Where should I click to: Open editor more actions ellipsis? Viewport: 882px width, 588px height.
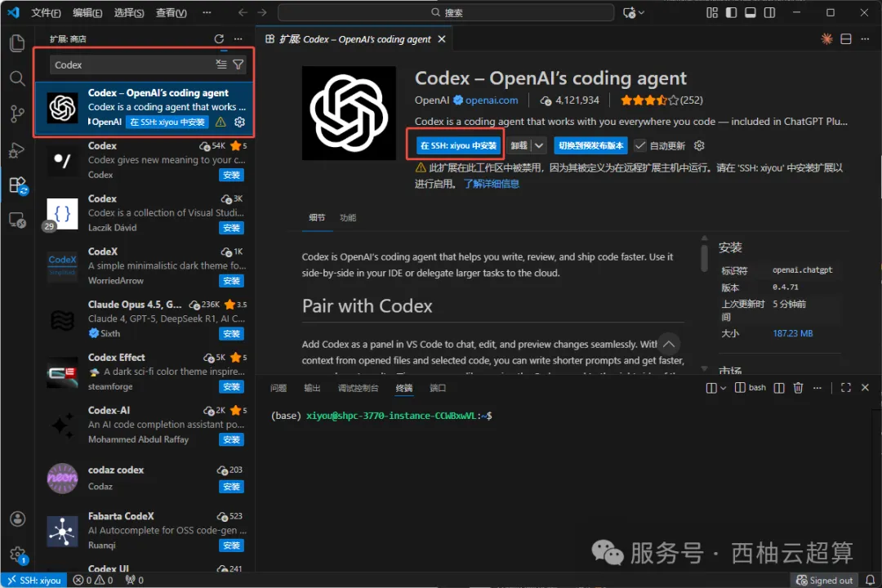pos(865,39)
